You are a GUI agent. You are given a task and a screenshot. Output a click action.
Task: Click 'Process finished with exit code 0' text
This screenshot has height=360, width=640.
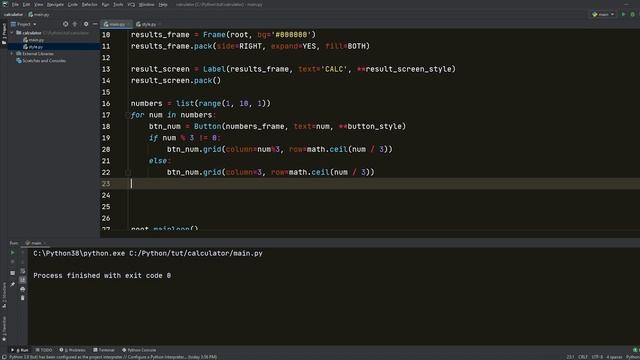pyautogui.click(x=102, y=276)
